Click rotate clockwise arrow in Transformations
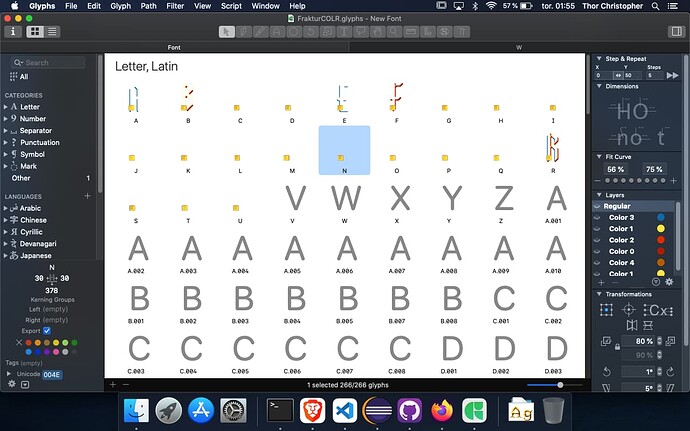The width and height of the screenshot is (690, 431). [x=671, y=372]
